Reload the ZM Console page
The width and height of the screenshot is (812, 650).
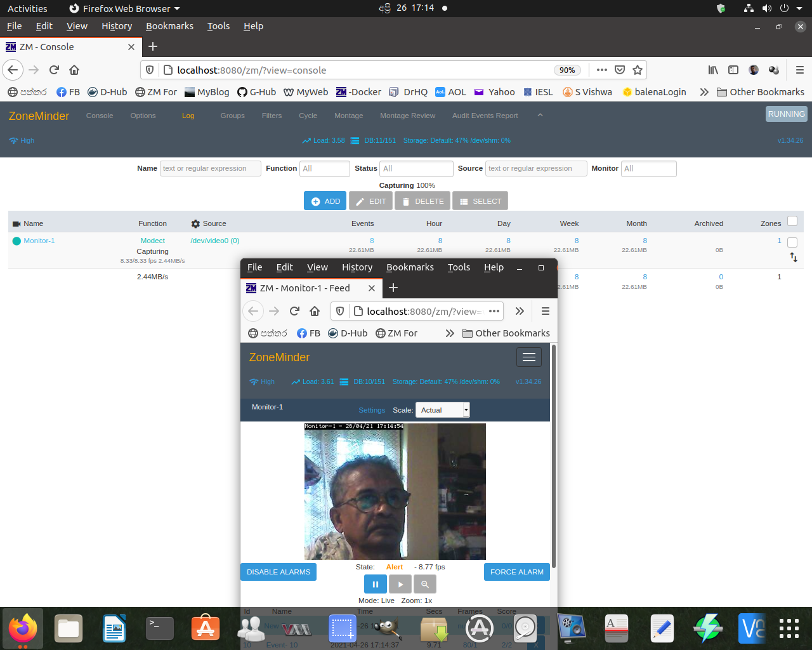[x=54, y=70]
